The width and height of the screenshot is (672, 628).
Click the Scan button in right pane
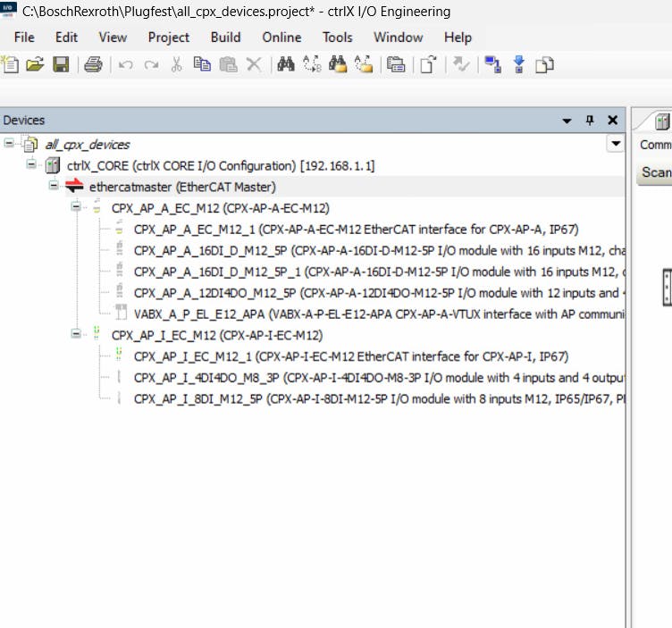click(655, 172)
